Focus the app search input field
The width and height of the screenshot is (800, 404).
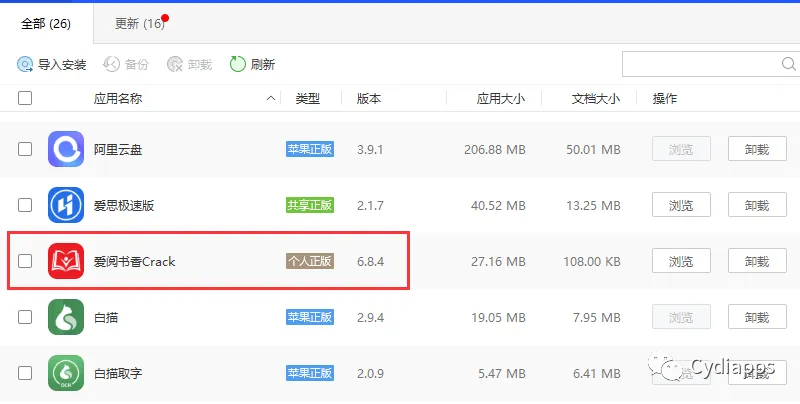coord(711,64)
